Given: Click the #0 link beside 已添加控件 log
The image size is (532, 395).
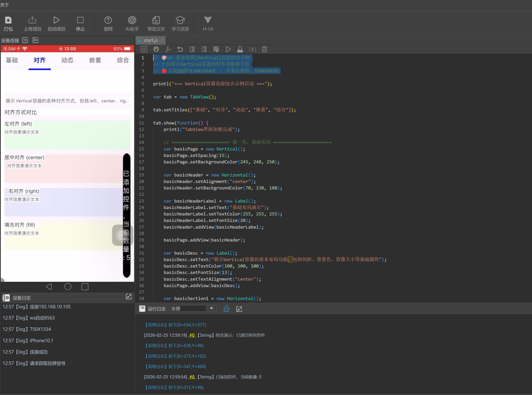Looking at the screenshot, I should [192, 377].
